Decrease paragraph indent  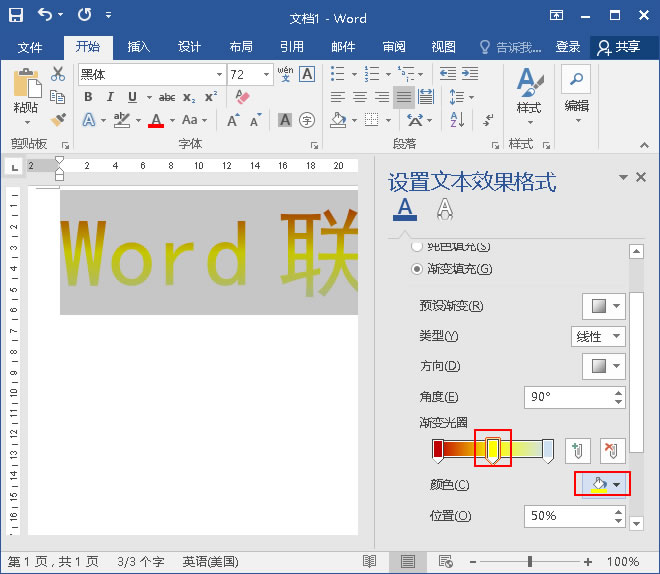(448, 74)
